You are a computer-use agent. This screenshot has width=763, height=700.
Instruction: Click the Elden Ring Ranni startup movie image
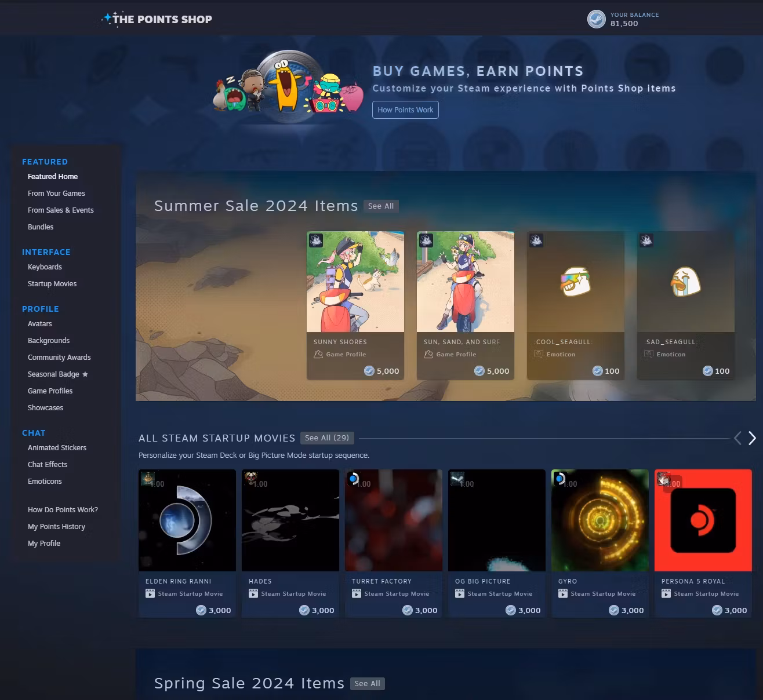[187, 520]
